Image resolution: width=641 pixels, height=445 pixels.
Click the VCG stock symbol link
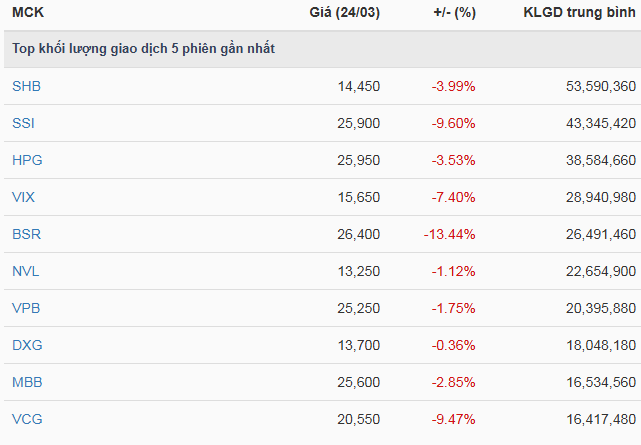[x=27, y=419]
